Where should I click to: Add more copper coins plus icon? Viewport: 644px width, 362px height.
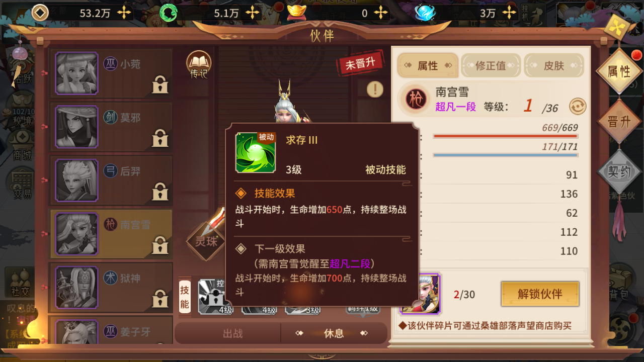coord(124,13)
